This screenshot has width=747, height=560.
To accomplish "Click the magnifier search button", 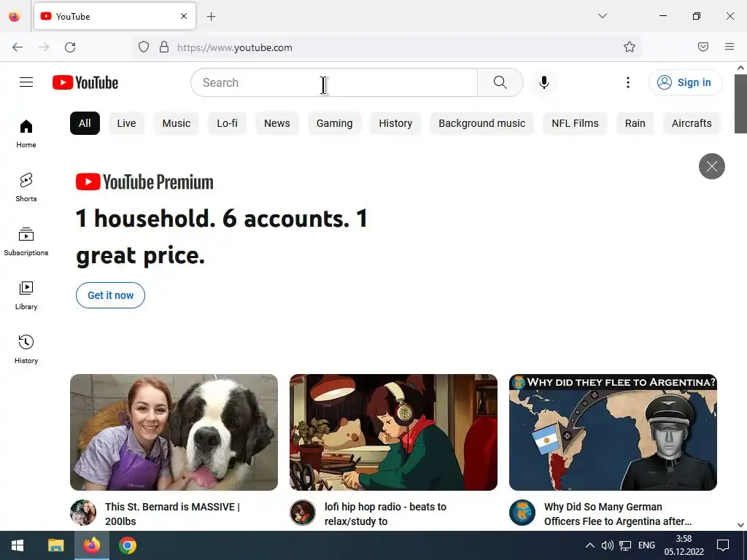I will pyautogui.click(x=500, y=82).
